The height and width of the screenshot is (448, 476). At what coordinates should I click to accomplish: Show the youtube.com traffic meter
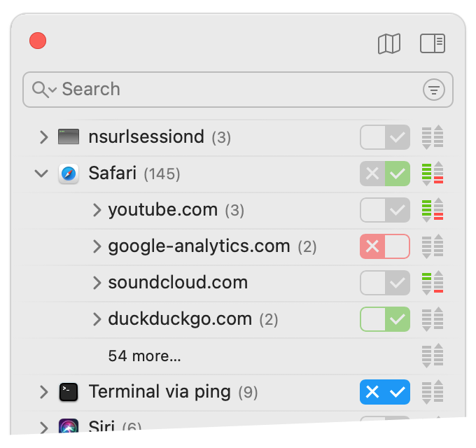[x=433, y=210]
